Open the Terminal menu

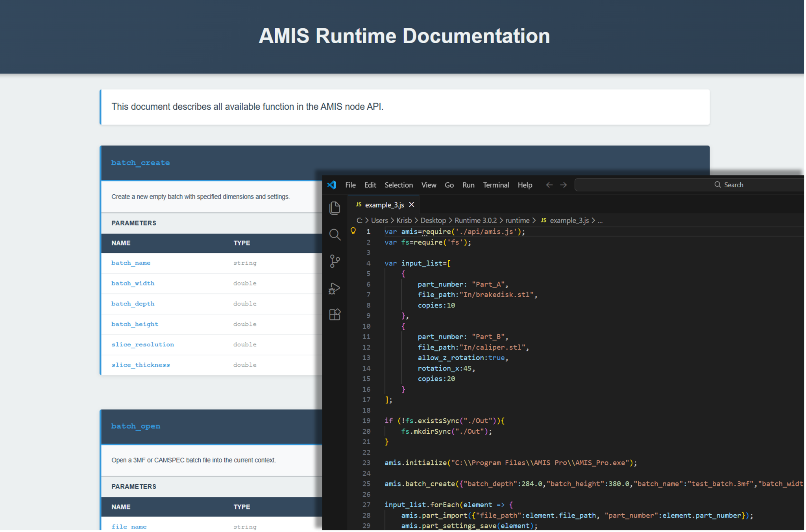[x=495, y=185]
